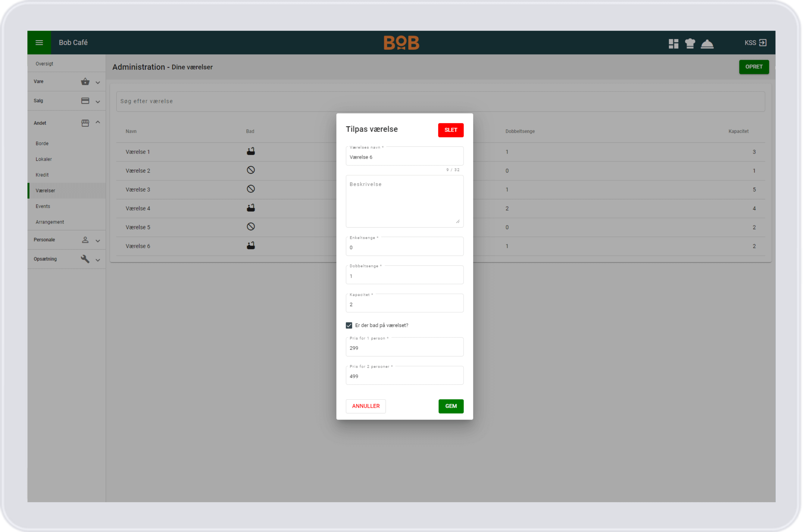Open the chef hat kitchen view

pos(690,43)
